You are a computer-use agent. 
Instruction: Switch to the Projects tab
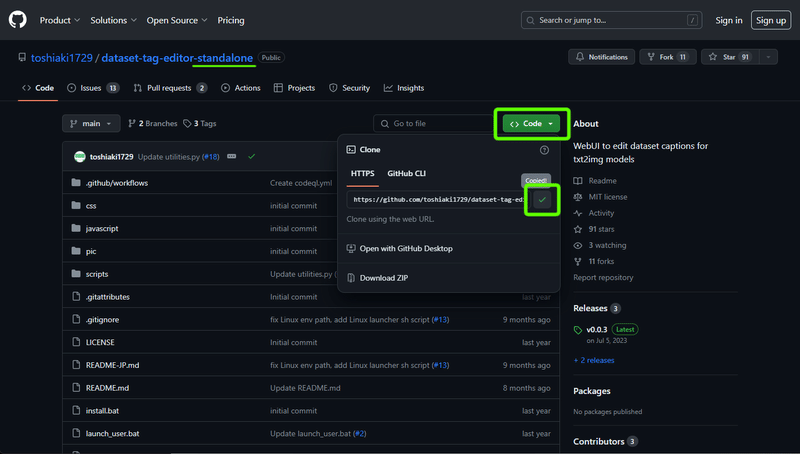click(x=294, y=88)
